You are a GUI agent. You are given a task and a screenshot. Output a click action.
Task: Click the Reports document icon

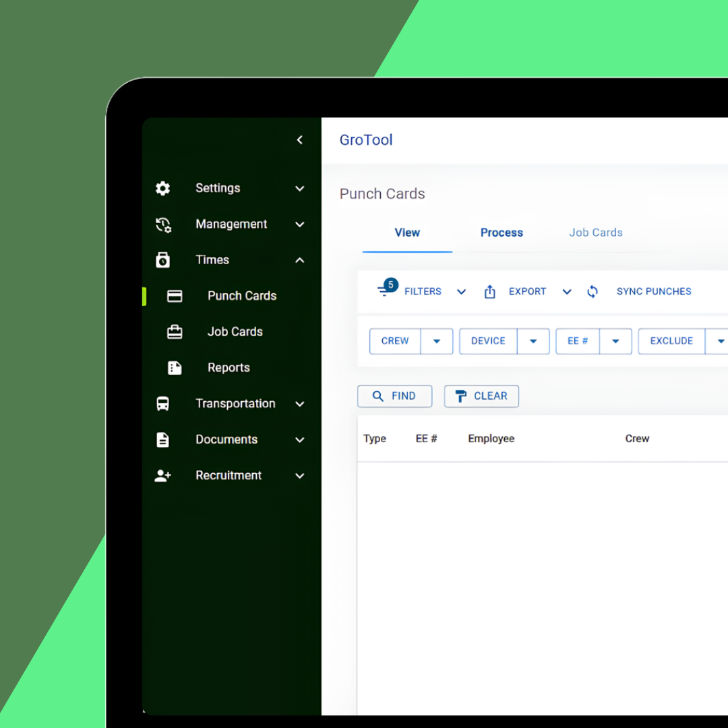(x=175, y=368)
